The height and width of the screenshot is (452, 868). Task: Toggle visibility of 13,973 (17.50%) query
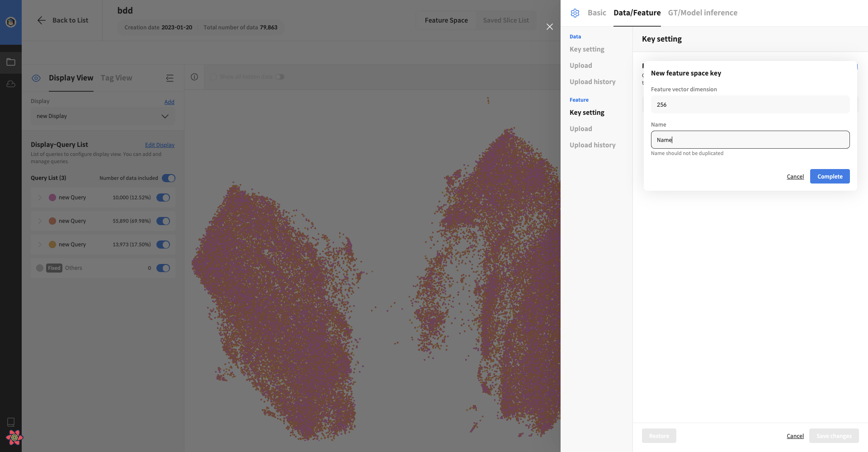click(163, 245)
